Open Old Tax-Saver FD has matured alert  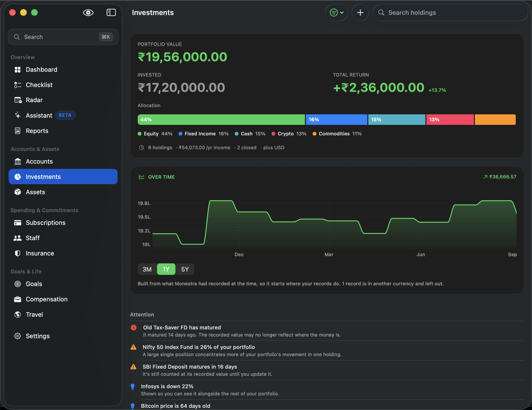pos(327,331)
